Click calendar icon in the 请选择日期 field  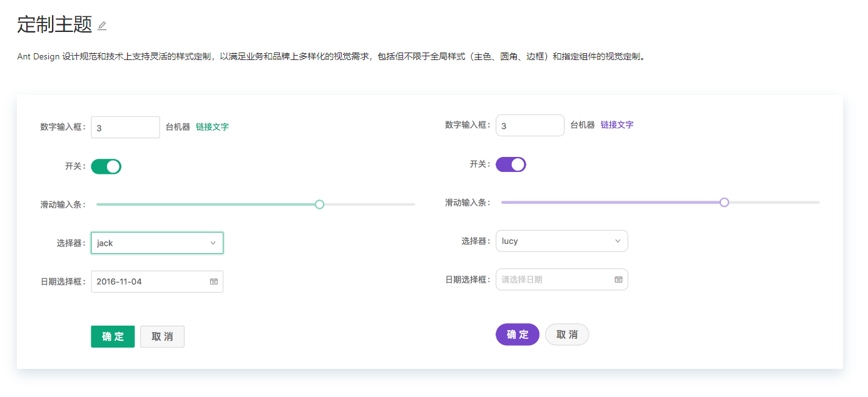coord(618,279)
